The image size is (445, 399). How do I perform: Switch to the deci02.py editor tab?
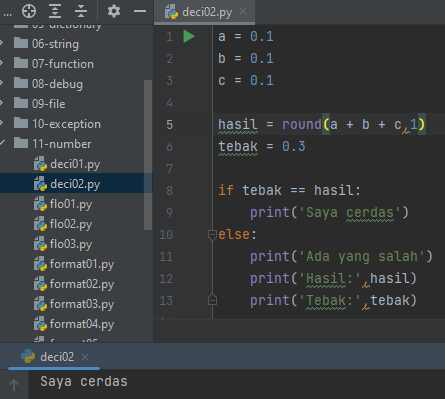205,12
